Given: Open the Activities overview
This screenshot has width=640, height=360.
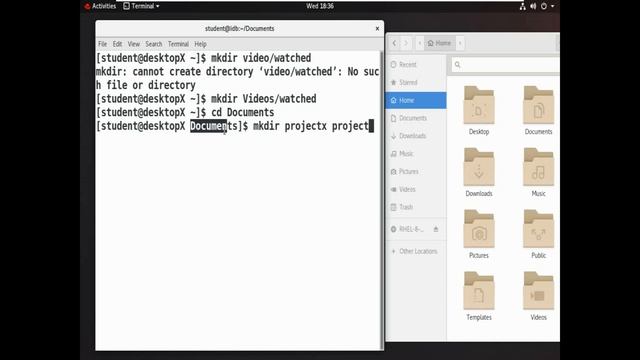Looking at the screenshot, I should [100, 6].
